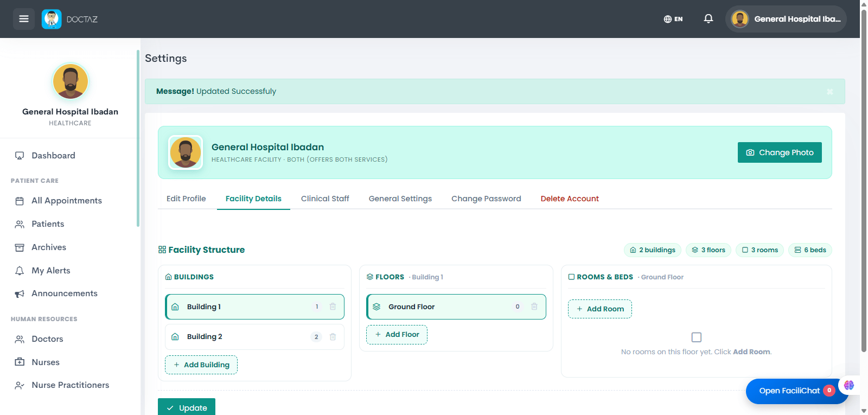Click the sidebar scrollbar

pyautogui.click(x=138, y=138)
